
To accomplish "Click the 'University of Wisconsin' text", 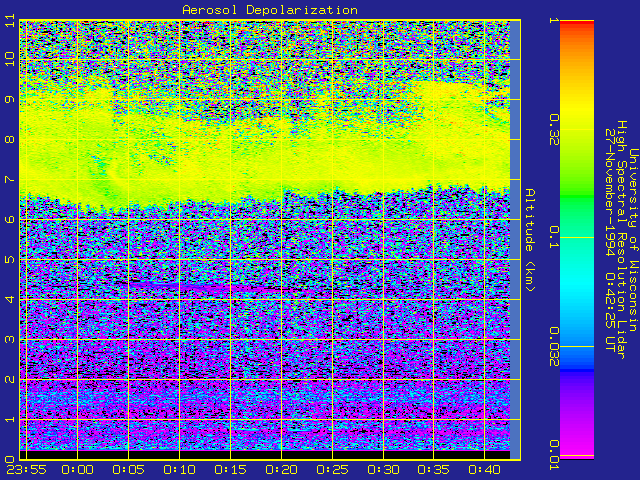I will (633, 240).
